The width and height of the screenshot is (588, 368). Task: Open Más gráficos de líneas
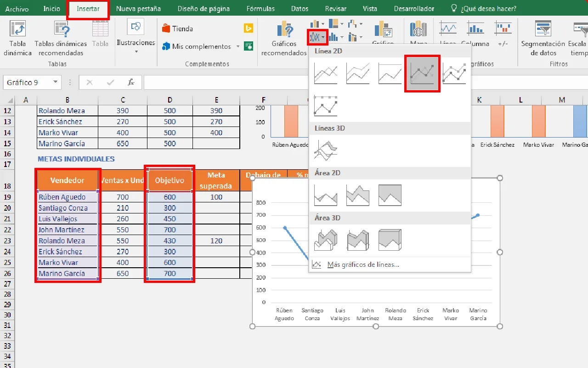(363, 264)
